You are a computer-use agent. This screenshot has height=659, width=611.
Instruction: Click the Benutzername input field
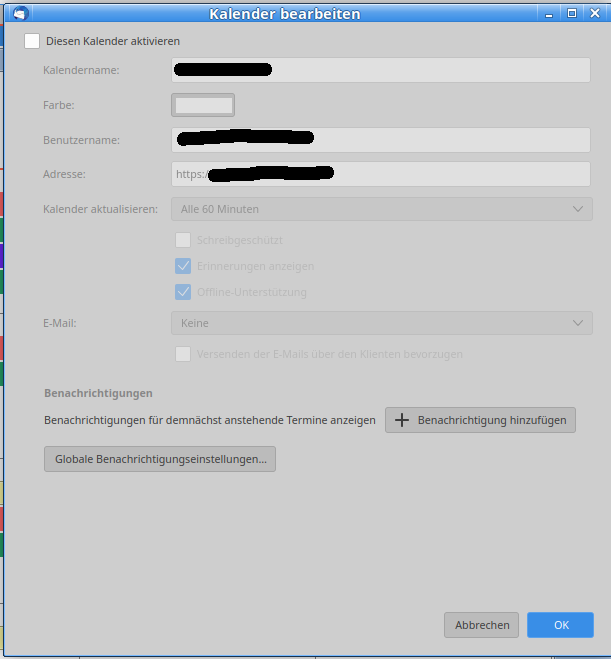click(381, 140)
